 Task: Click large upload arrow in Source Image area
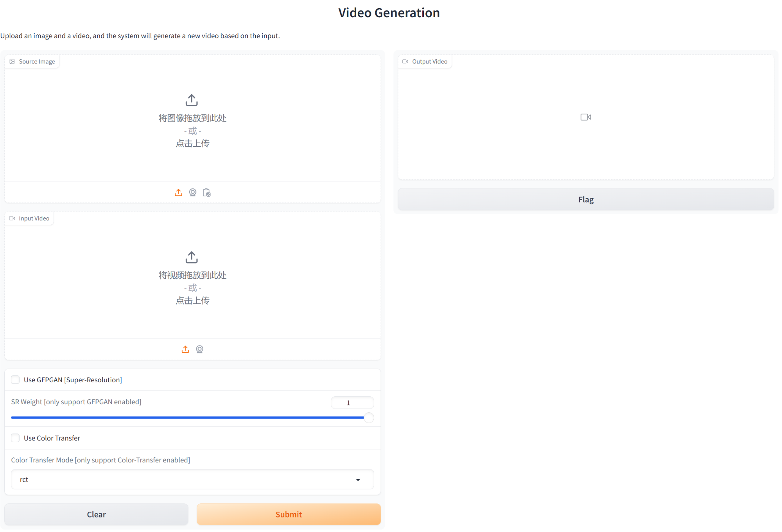point(192,100)
